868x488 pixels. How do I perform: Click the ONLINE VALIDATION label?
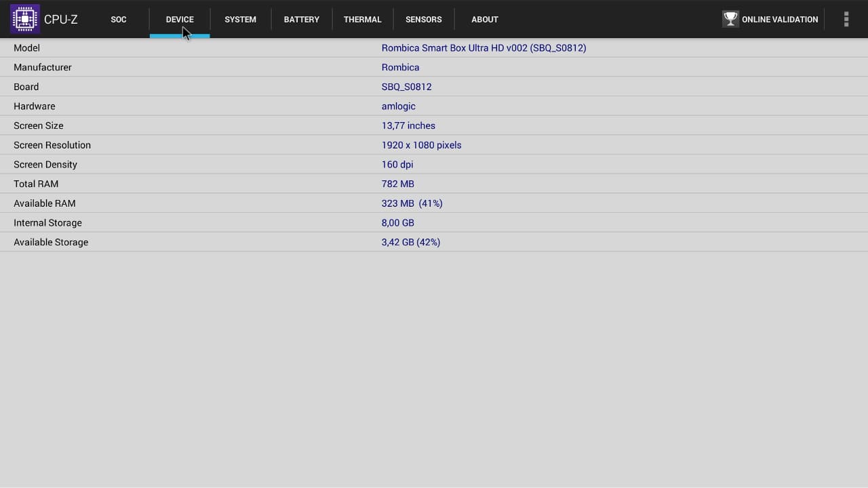tap(780, 20)
